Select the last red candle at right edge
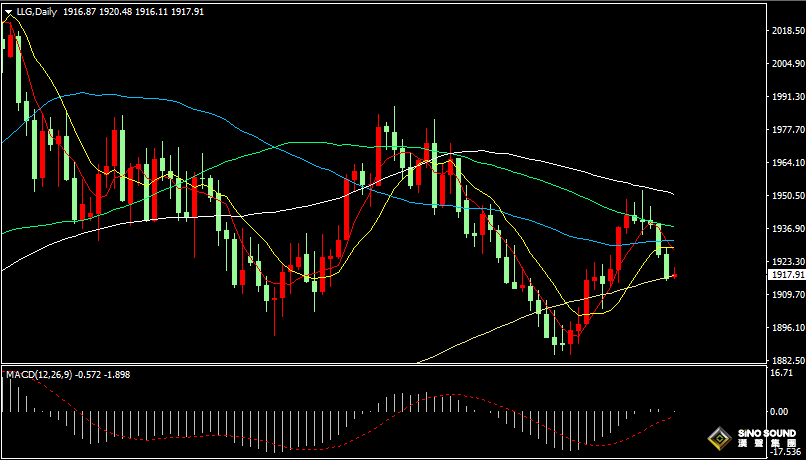The width and height of the screenshot is (806, 460). click(675, 274)
